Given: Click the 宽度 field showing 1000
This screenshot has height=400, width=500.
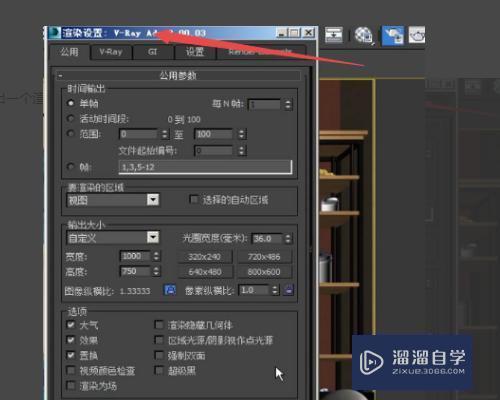Looking at the screenshot, I should pyautogui.click(x=135, y=256).
